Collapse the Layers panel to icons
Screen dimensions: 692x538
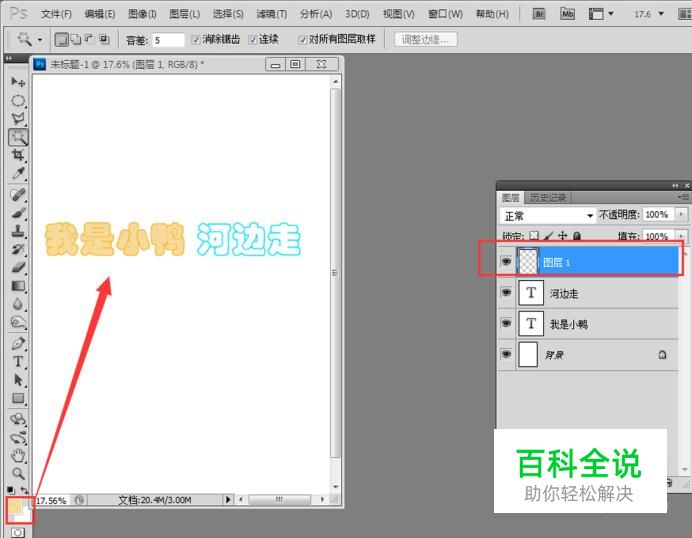pyautogui.click(x=675, y=185)
